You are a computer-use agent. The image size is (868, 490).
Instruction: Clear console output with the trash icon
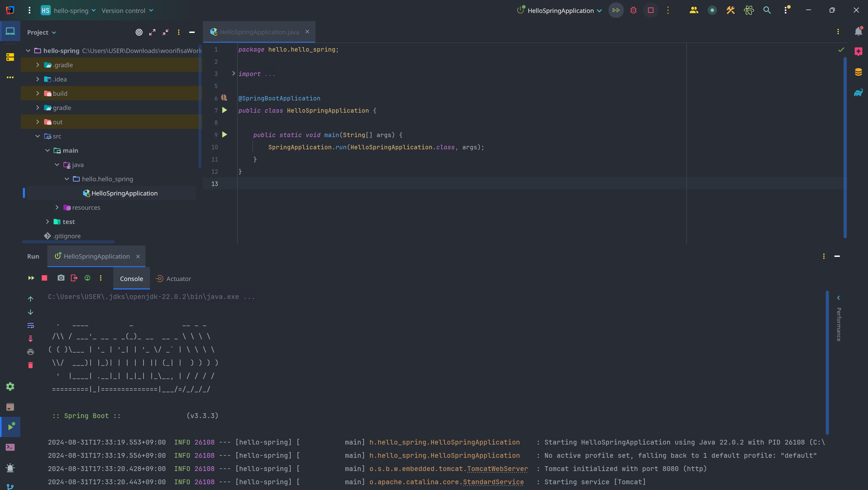pyautogui.click(x=31, y=365)
